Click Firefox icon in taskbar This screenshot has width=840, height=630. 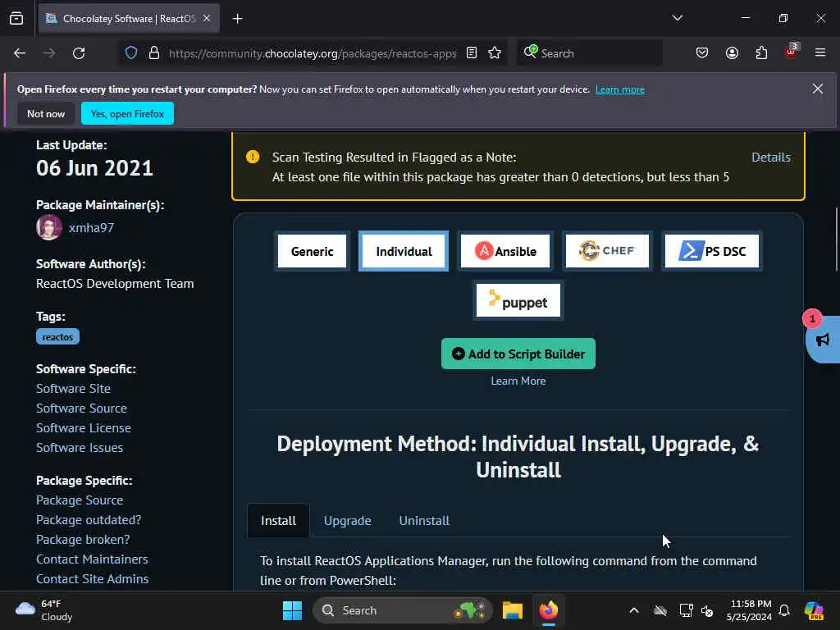548,610
